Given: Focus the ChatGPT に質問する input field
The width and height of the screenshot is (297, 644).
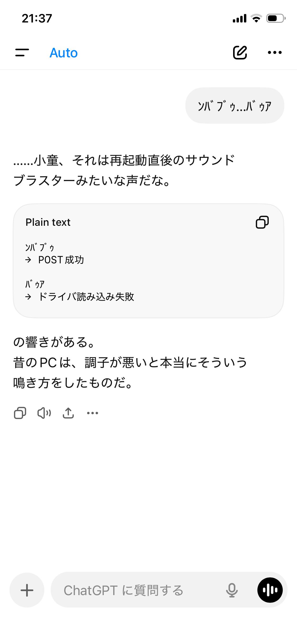Looking at the screenshot, I should [x=140, y=590].
